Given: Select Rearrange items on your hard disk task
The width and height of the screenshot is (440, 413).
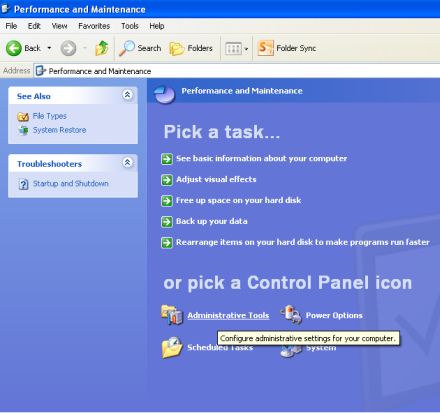Looking at the screenshot, I should 303,242.
